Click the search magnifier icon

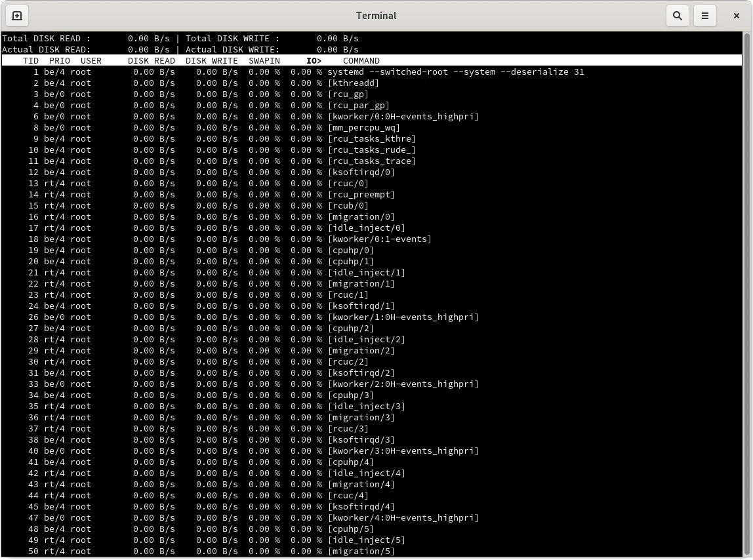coord(678,16)
